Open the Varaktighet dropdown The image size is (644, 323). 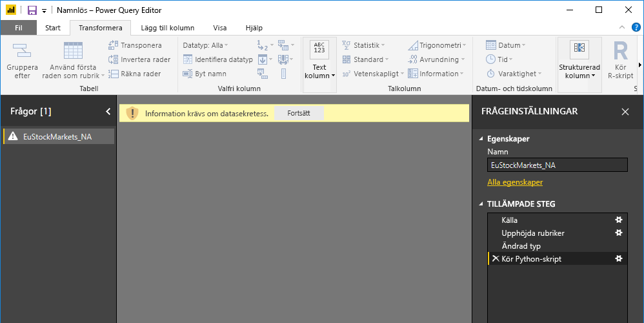click(x=514, y=74)
